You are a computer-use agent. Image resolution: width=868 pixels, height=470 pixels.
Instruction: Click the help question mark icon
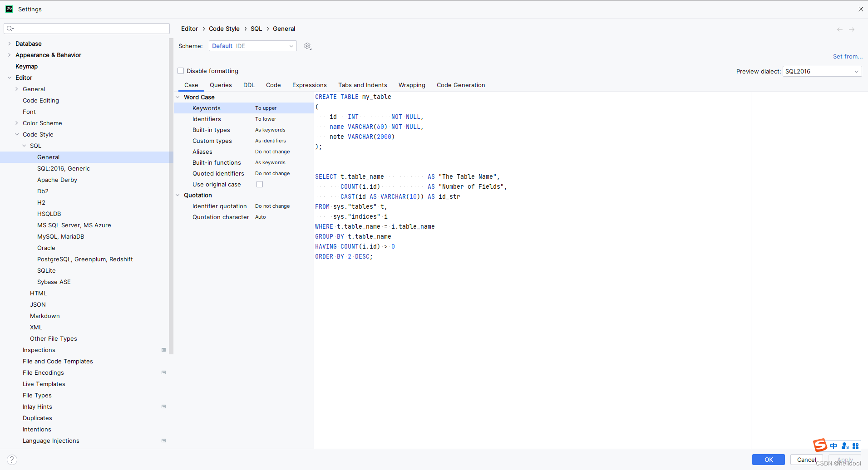pyautogui.click(x=12, y=460)
